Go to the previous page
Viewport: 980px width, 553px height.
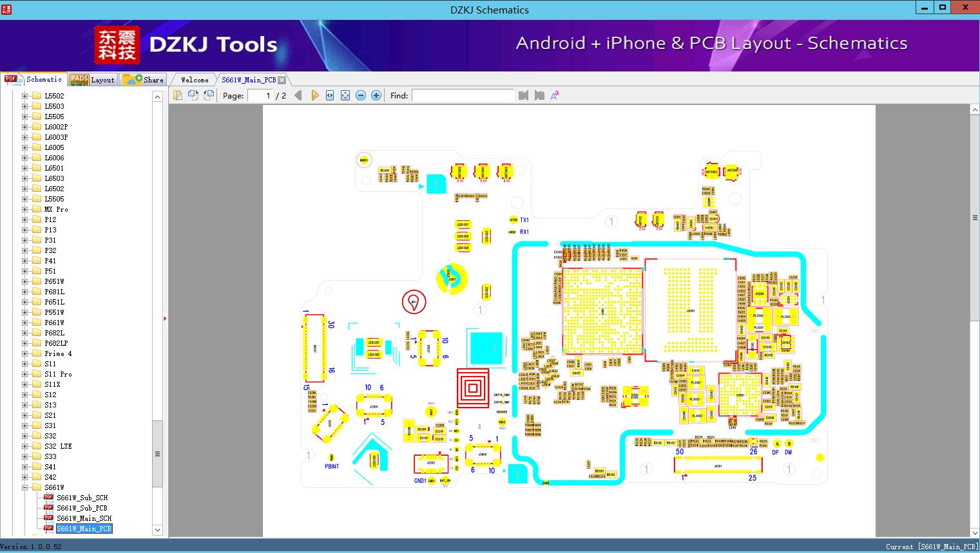point(298,95)
